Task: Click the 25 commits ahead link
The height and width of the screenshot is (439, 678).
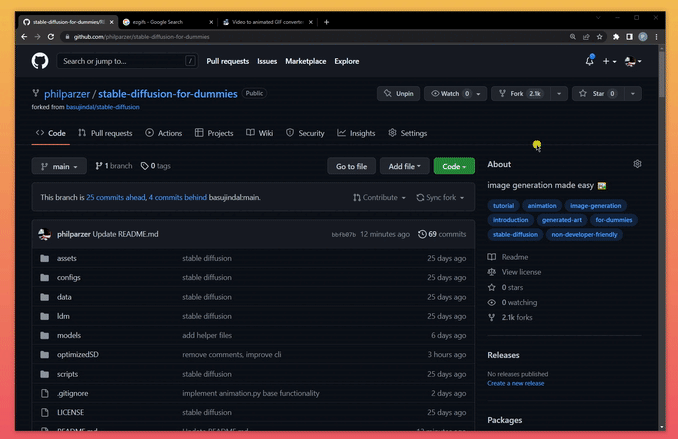Action: (116, 197)
